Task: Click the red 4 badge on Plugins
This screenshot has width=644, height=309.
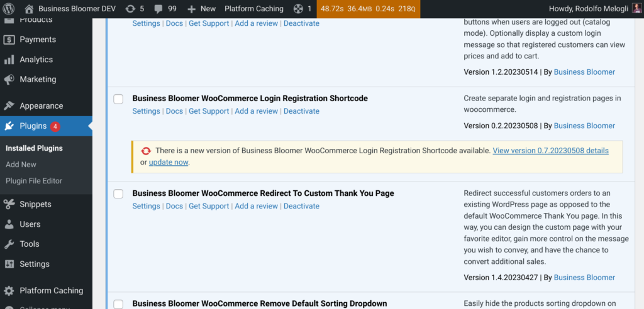Action: pyautogui.click(x=55, y=126)
